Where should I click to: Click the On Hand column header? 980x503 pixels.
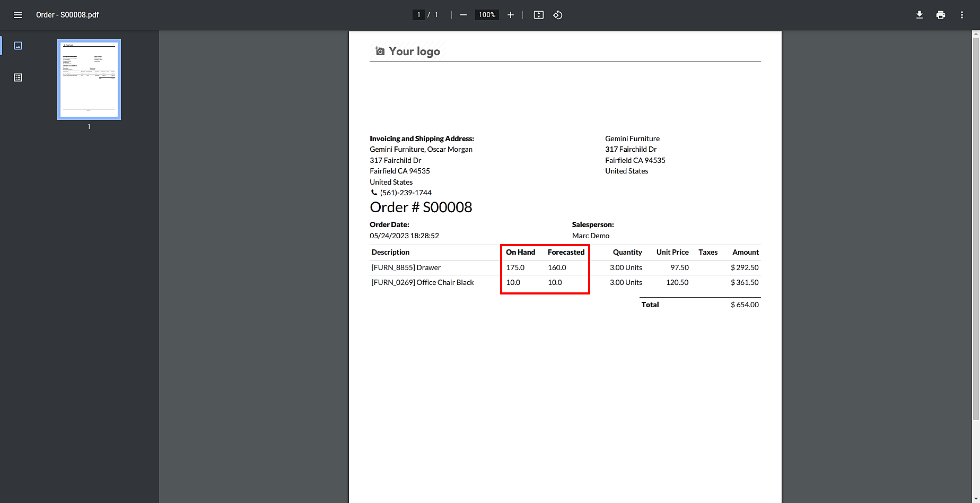520,252
